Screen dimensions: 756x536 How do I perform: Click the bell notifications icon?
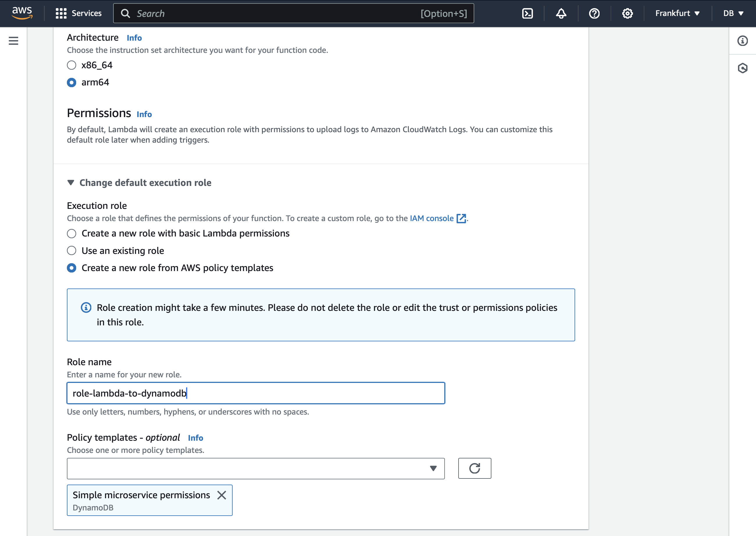pos(561,13)
